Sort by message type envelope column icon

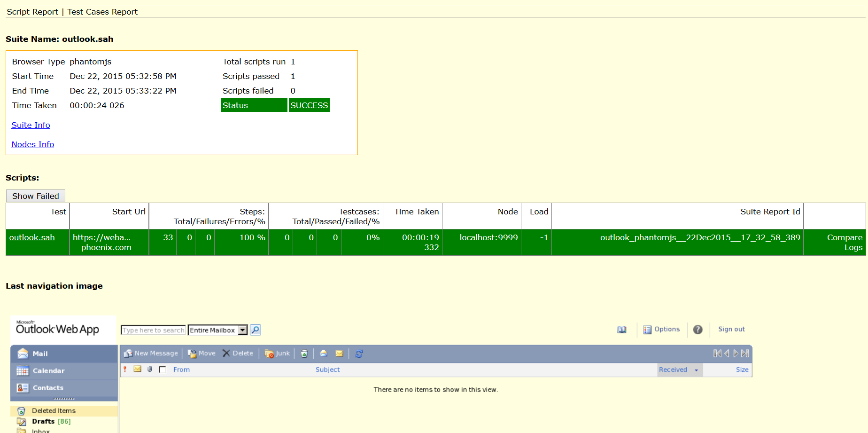click(138, 370)
